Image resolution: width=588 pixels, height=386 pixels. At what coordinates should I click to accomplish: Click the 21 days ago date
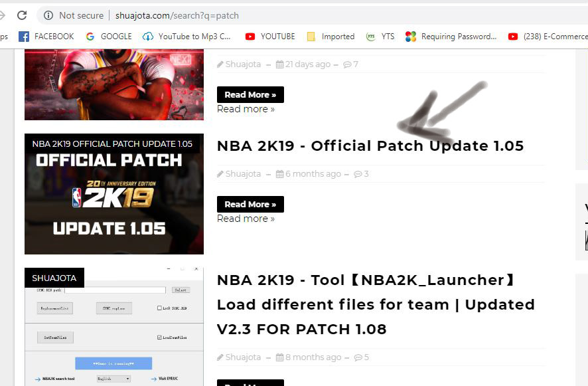pyautogui.click(x=307, y=64)
